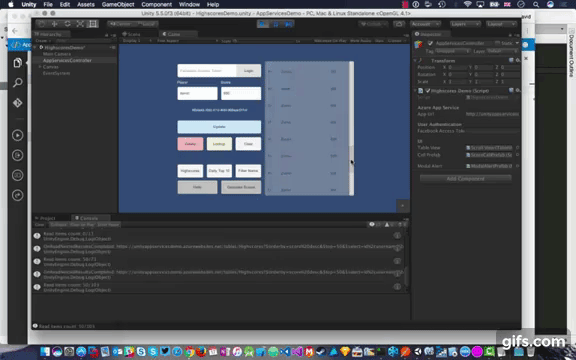Open the Create dropdown in Hierarchy
Image resolution: width=576 pixels, height=360 pixels.
point(42,40)
